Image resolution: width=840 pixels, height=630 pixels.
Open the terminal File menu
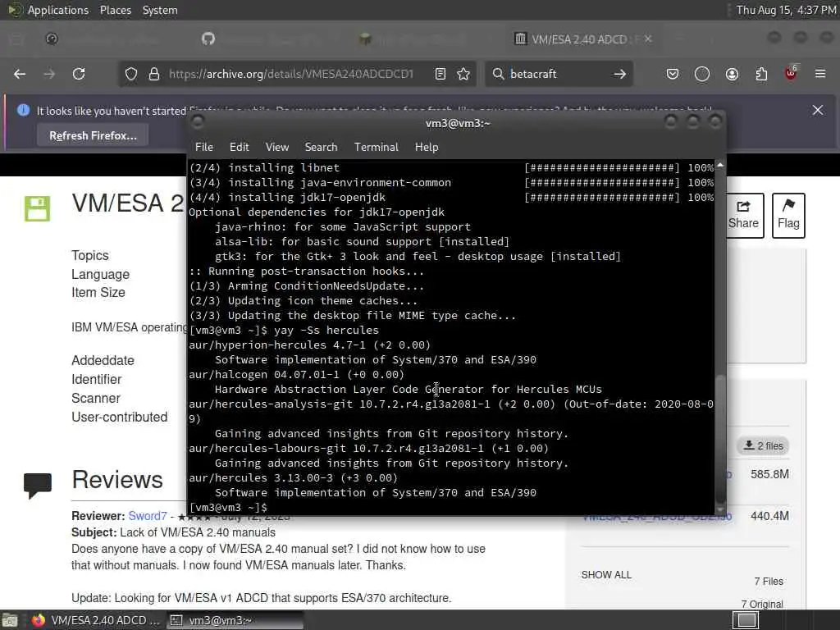(204, 147)
